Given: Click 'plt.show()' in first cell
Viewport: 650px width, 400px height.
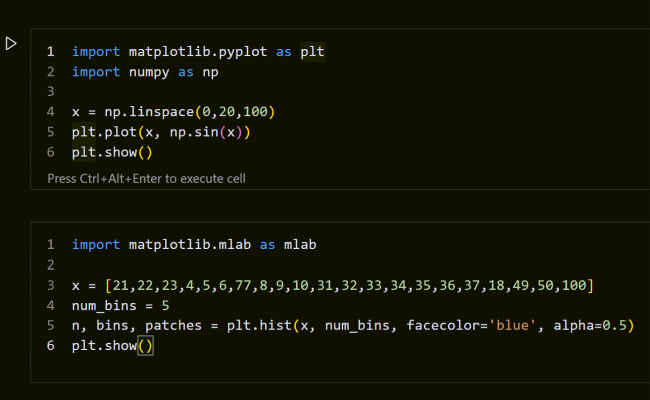Looking at the screenshot, I should [112, 153].
